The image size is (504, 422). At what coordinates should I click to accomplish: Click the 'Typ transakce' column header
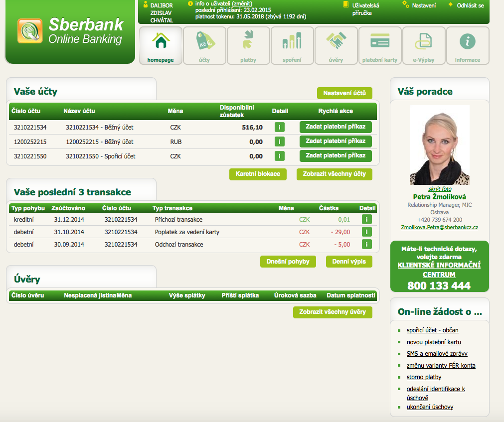tap(172, 208)
